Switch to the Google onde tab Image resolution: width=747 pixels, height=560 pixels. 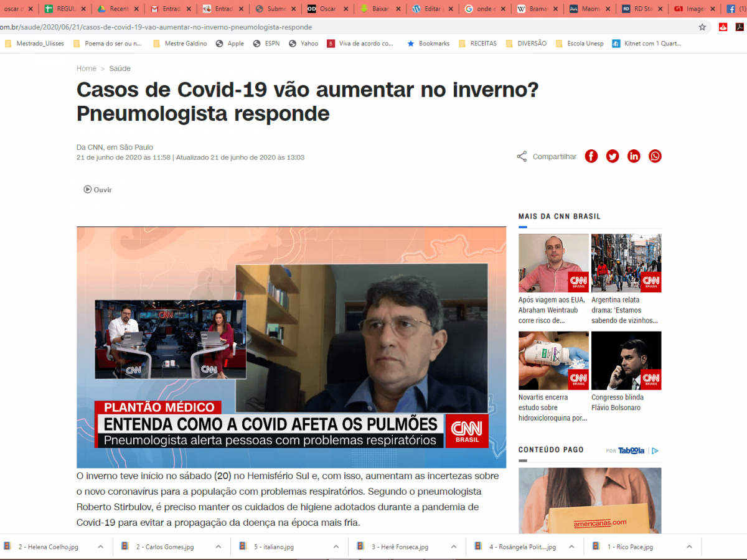coord(484,9)
